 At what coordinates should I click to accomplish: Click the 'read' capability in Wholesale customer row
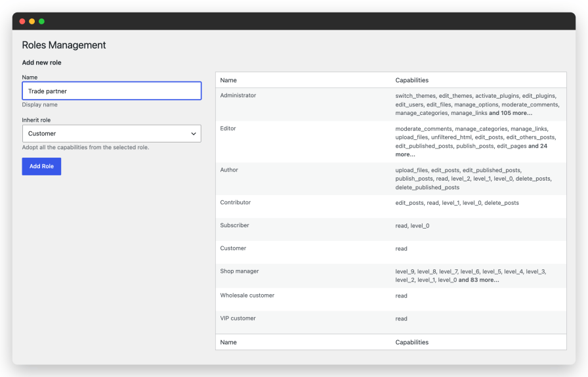401,296
